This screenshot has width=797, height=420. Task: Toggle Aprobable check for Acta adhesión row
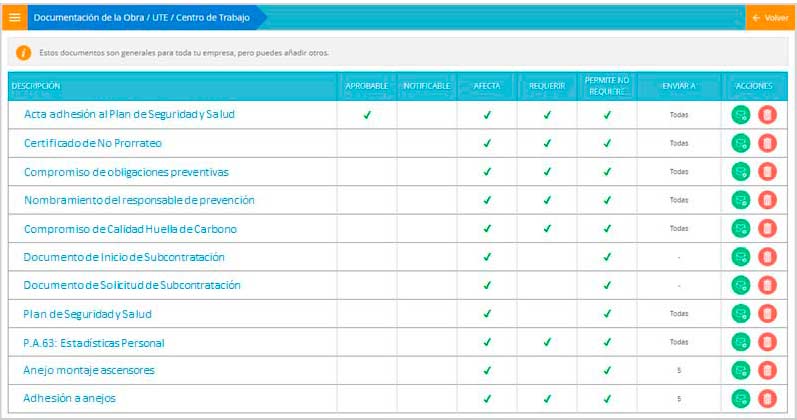367,115
